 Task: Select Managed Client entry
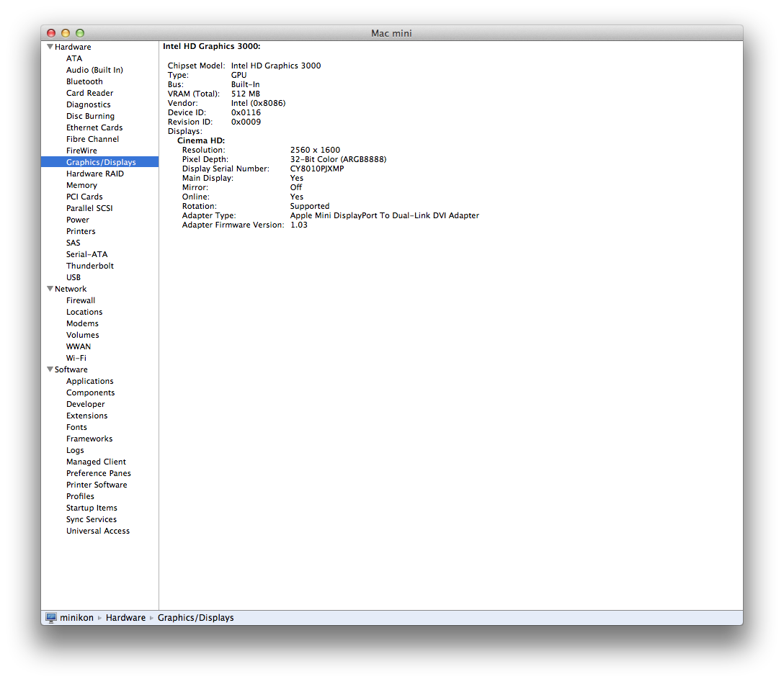[x=96, y=462]
